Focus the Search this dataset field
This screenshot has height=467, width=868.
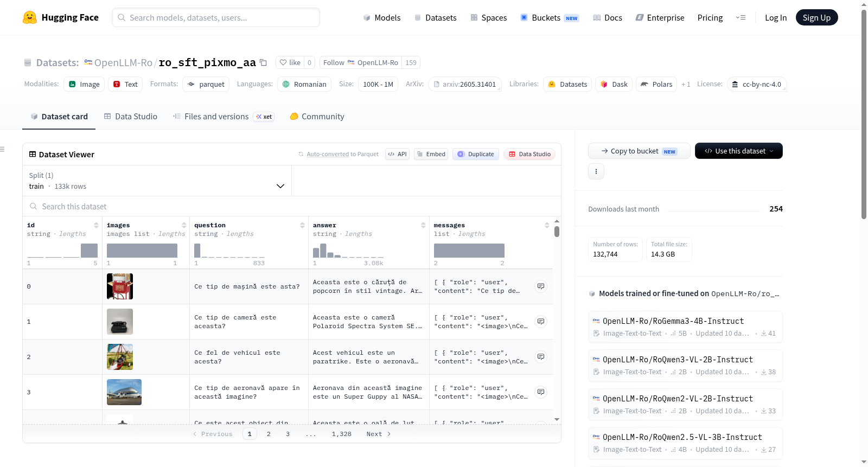(292, 206)
